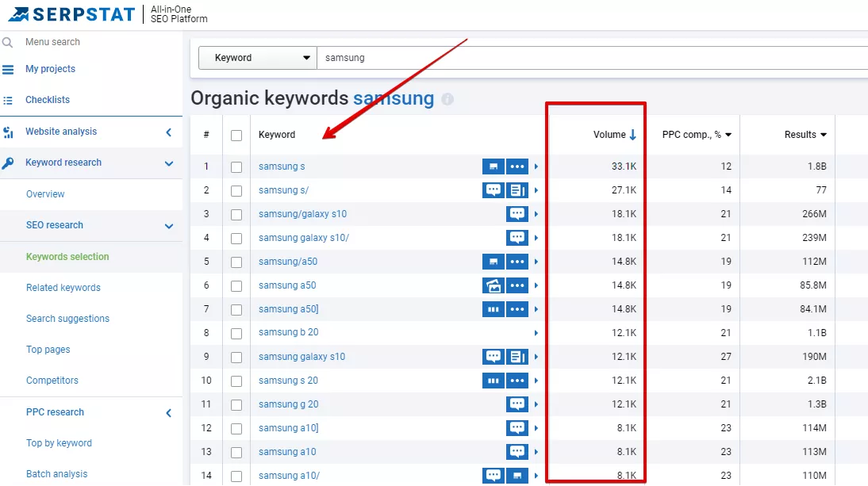Click the more features dots for samsung s
Viewport: 868px width, 486px height.
pos(517,166)
